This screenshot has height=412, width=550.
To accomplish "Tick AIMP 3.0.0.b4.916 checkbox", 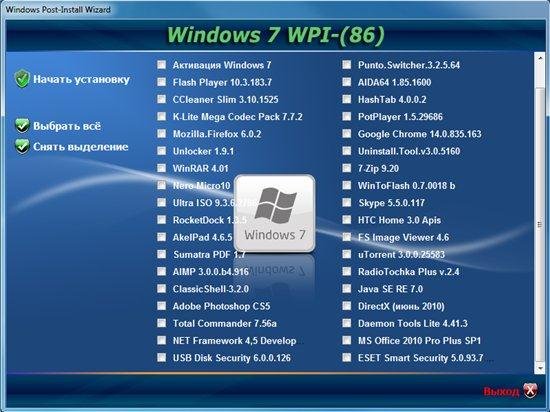I will (x=161, y=271).
